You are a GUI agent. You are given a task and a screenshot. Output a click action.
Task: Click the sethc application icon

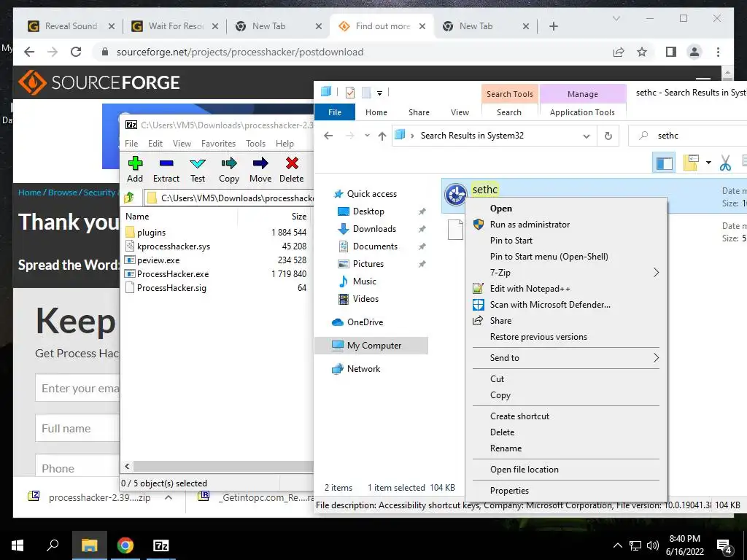point(455,194)
